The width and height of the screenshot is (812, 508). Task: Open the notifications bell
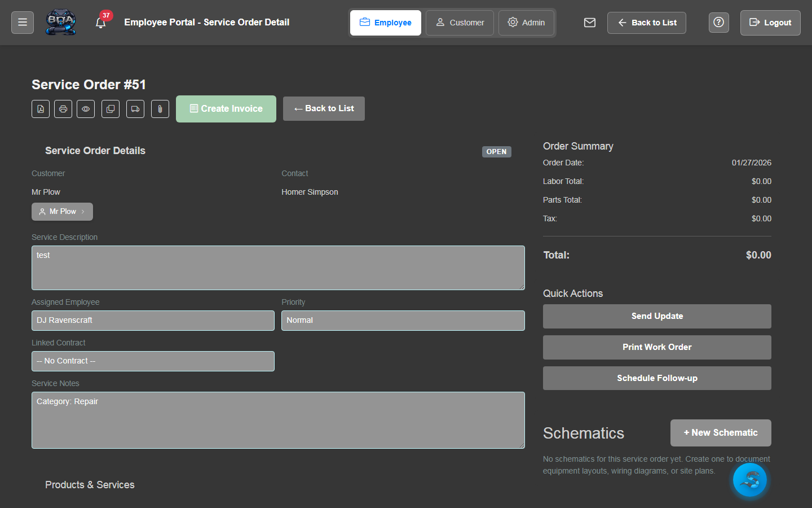[x=101, y=23]
